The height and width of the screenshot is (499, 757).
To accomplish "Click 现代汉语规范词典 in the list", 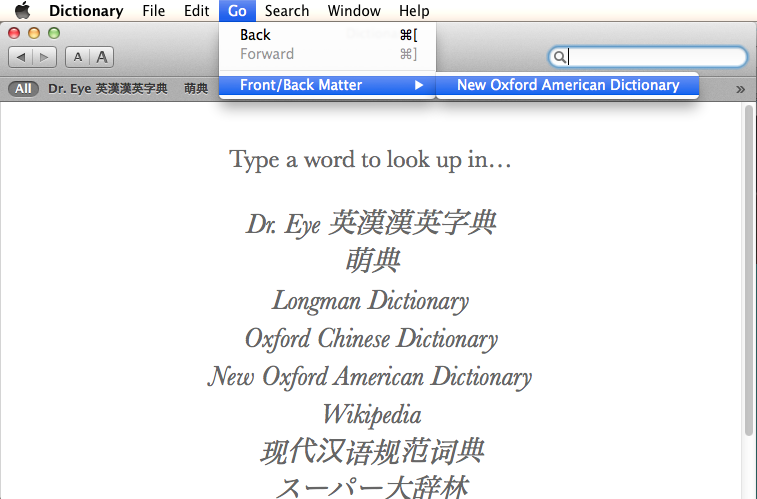I will coord(371,452).
